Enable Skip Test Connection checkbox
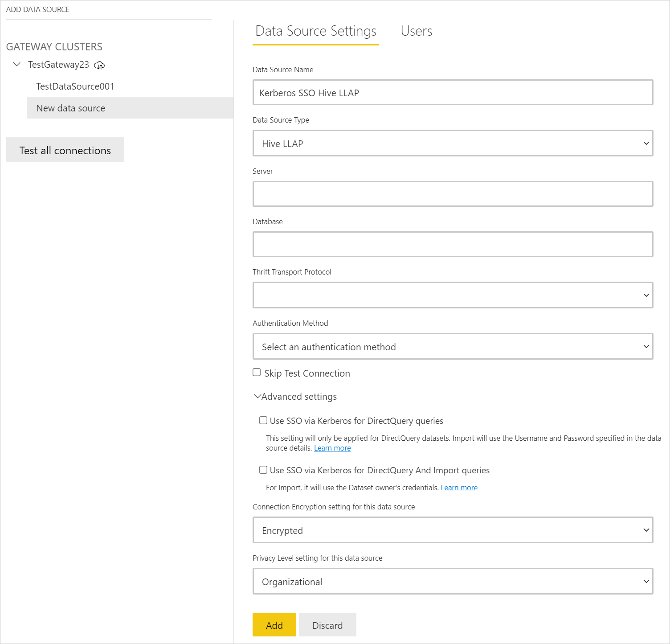 tap(257, 373)
